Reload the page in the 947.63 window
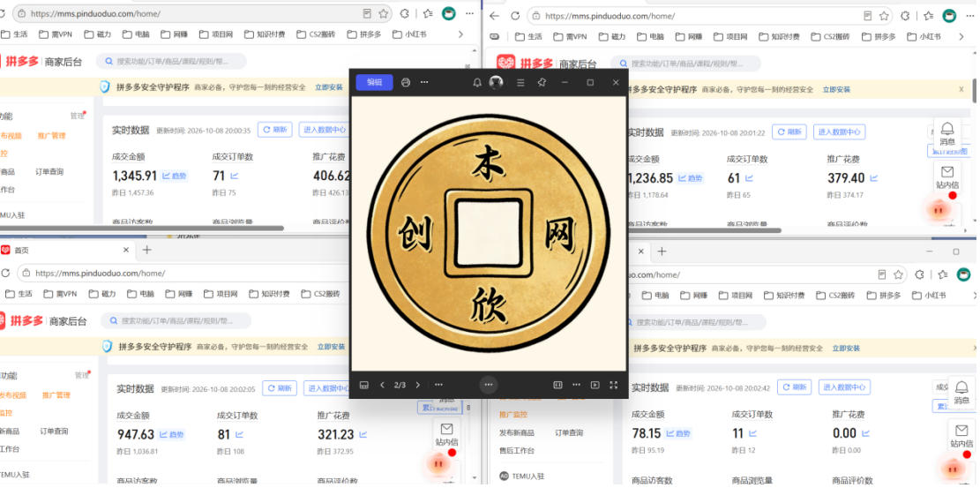The width and height of the screenshot is (980, 488). tap(5, 274)
